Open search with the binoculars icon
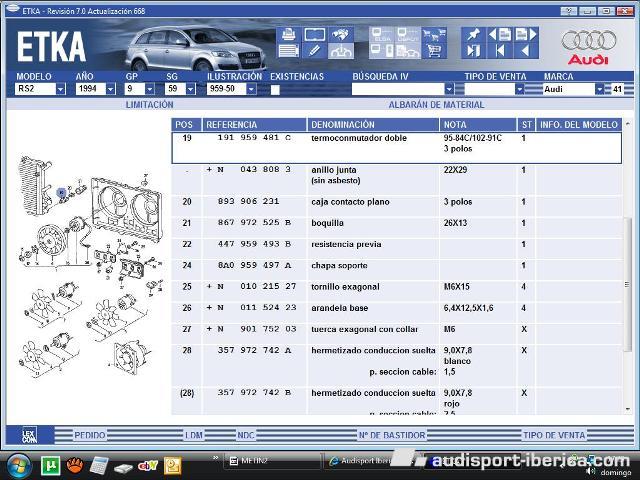This screenshot has height=480, width=640. [x=340, y=34]
